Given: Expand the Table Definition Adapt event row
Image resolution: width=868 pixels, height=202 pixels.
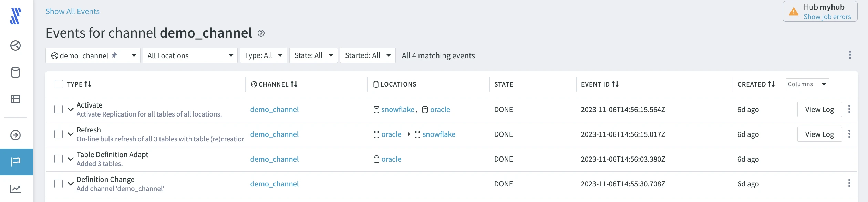Looking at the screenshot, I should coord(71,159).
